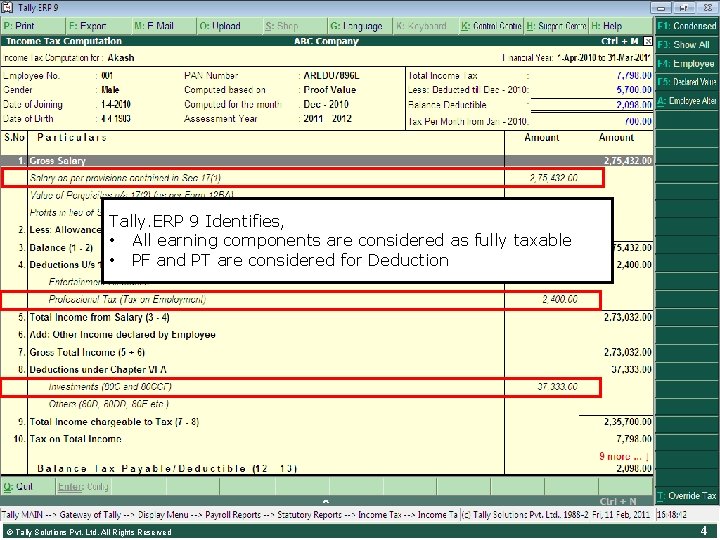
Task: Click the Tally ERP 9 title icon
Action: coord(7,7)
